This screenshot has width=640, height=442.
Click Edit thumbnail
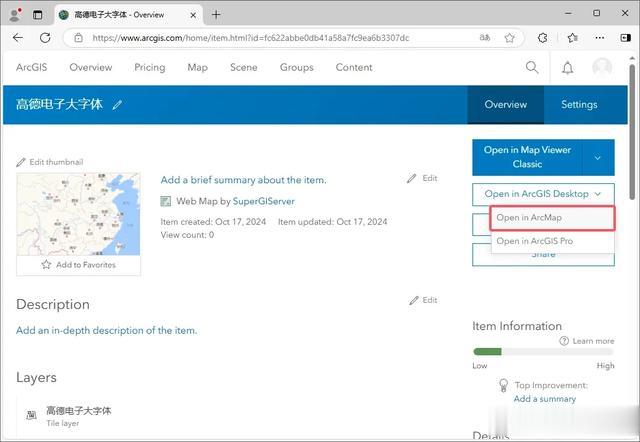pos(50,162)
